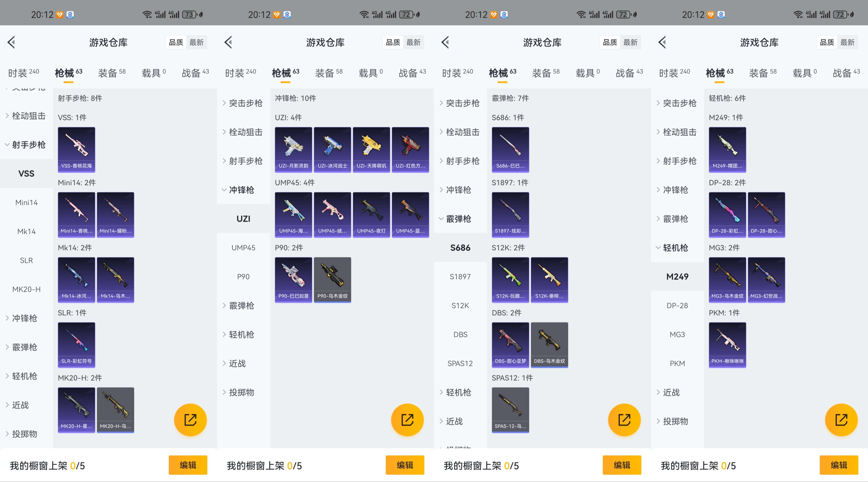Tap orange share button beside SPAS-12 skin
This screenshot has height=482, width=868.
point(624,420)
